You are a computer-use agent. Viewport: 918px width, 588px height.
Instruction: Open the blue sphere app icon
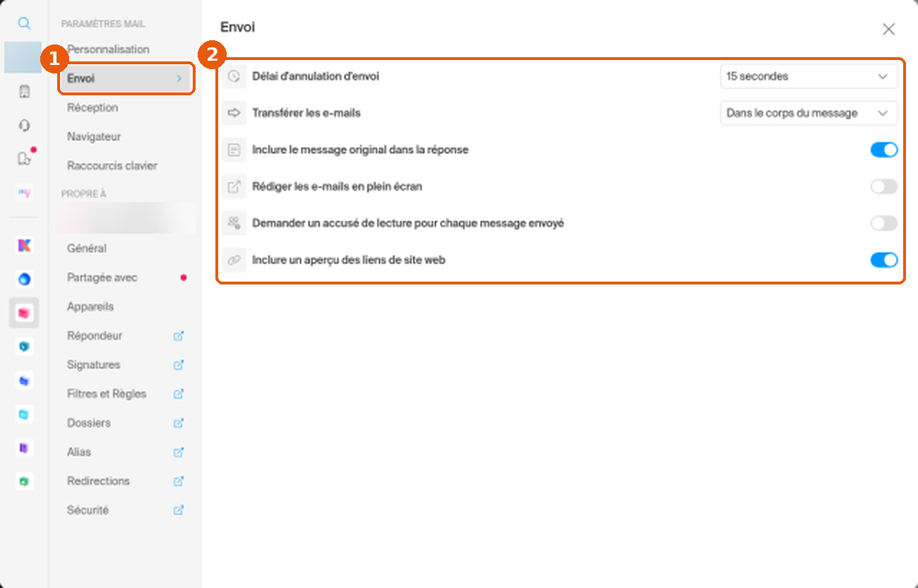pyautogui.click(x=24, y=280)
